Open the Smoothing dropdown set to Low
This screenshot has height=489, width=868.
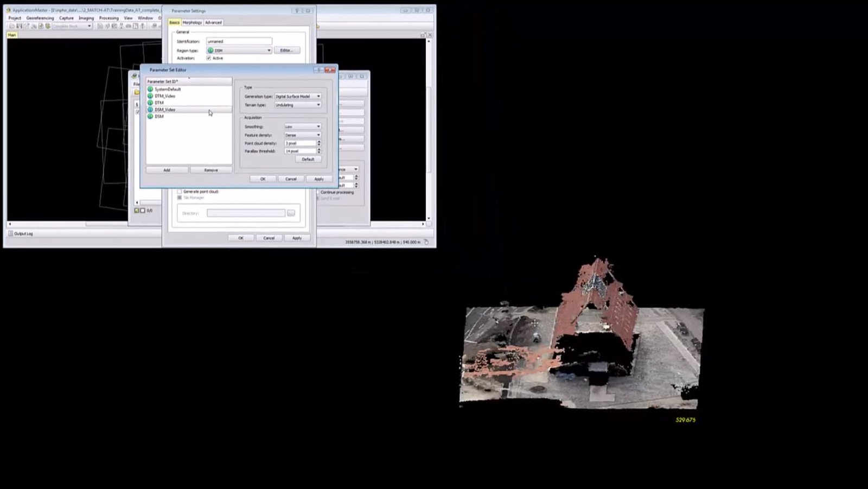point(303,126)
